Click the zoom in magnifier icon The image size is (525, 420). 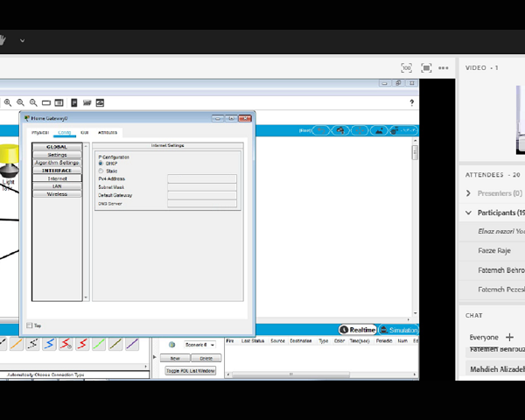coord(8,102)
